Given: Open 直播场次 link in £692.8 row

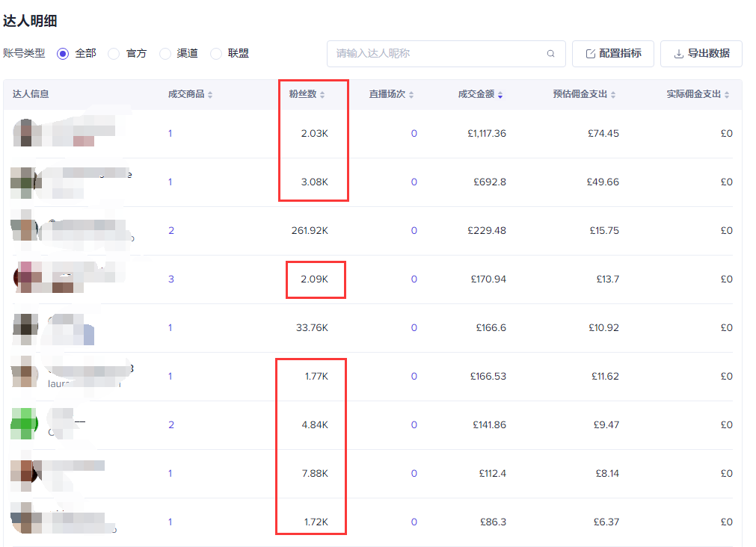Looking at the screenshot, I should 414,182.
